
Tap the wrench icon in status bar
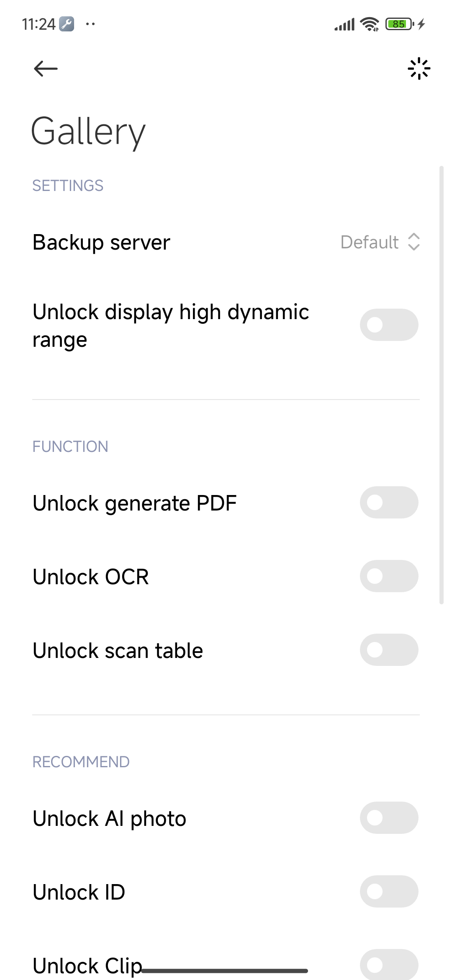point(67,24)
